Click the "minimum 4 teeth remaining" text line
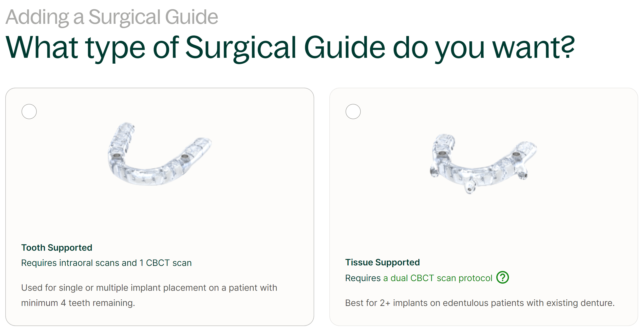 point(78,303)
